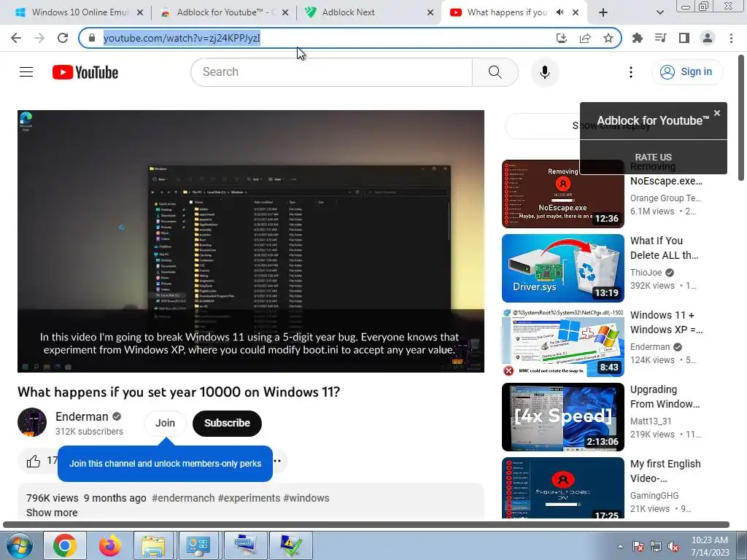Click the #endermanch hashtag
747x560 pixels.
(x=183, y=498)
